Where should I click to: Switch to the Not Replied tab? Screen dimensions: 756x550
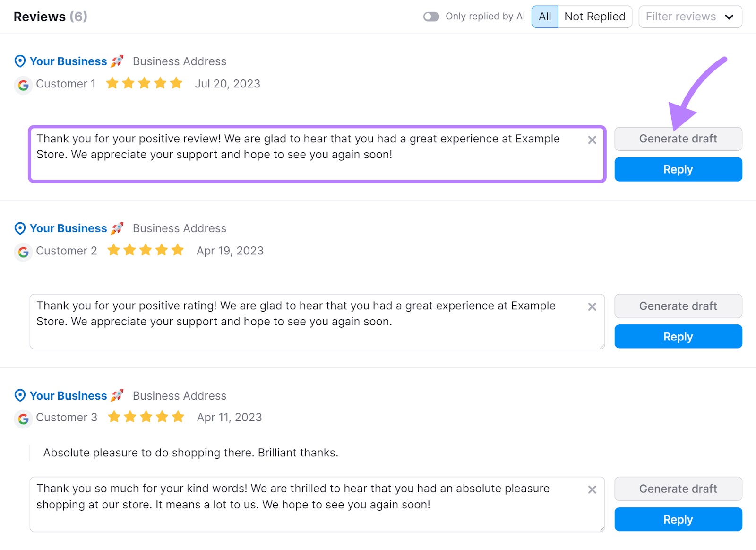click(595, 16)
